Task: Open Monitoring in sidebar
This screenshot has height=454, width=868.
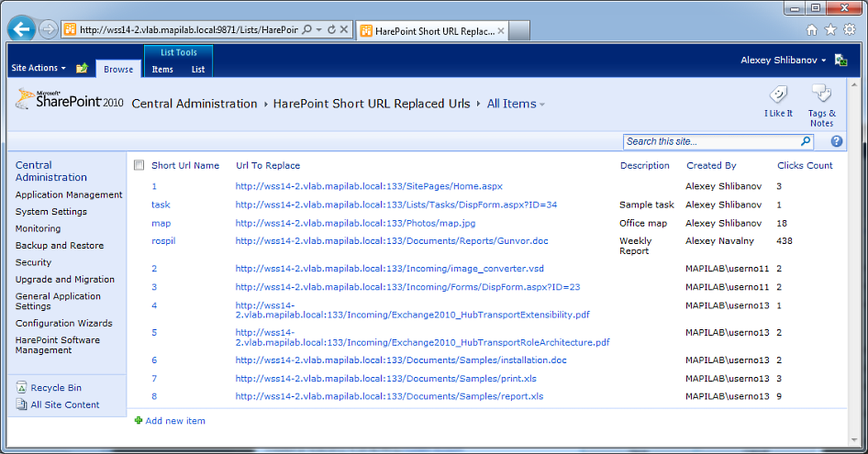Action: pos(39,228)
